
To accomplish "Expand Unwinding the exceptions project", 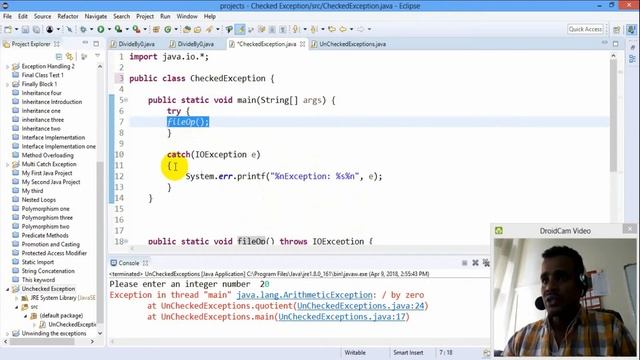I will 7,333.
